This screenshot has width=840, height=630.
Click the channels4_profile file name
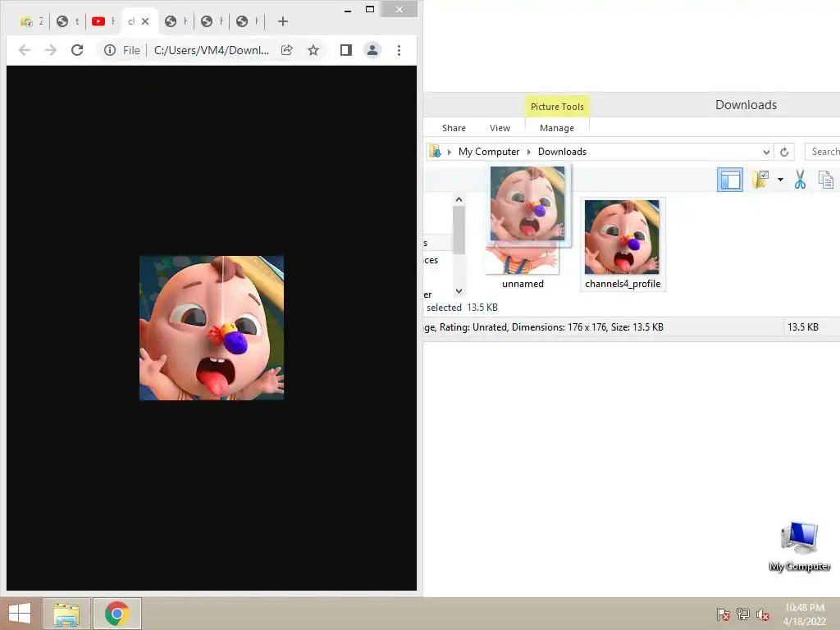point(623,284)
